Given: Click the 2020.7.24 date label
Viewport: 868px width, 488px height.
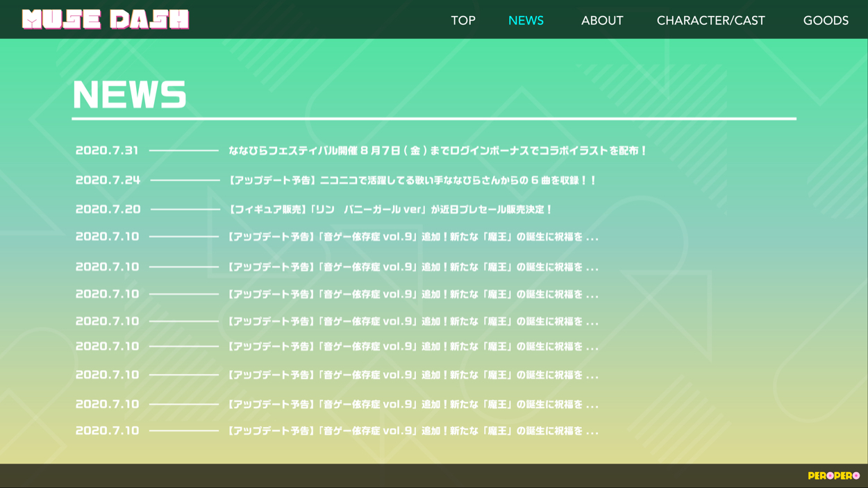Looking at the screenshot, I should pyautogui.click(x=108, y=180).
